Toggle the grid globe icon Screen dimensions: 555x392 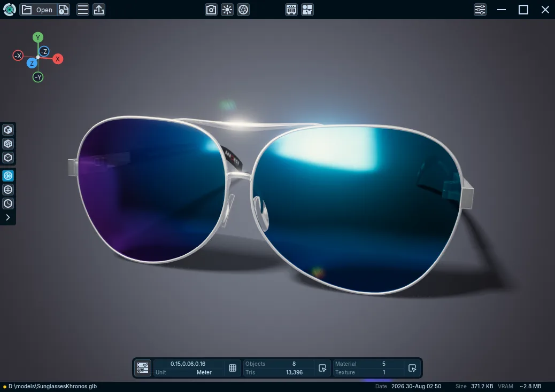tap(8, 190)
